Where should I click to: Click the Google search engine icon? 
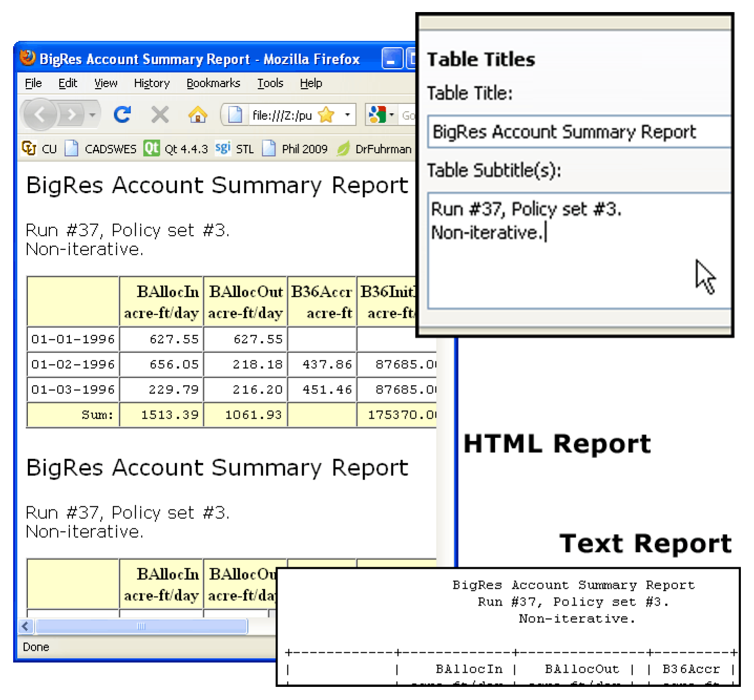(377, 115)
